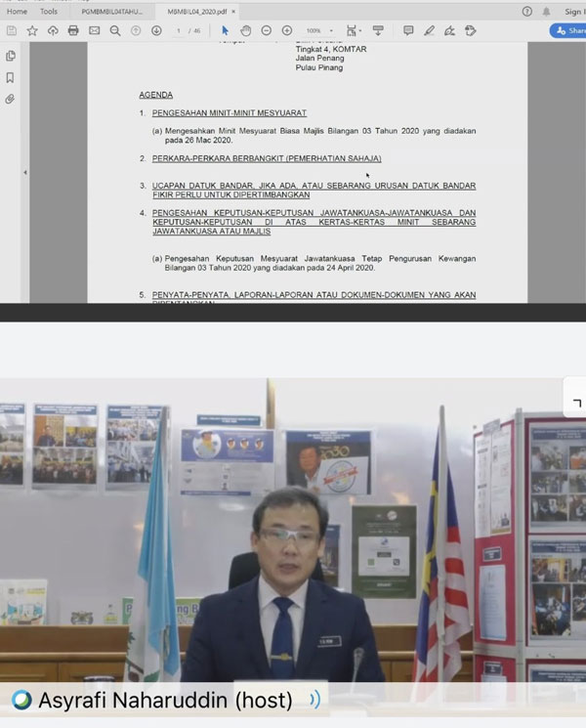The width and height of the screenshot is (586, 728).
Task: Open the find text magnifier icon
Action: [x=115, y=30]
